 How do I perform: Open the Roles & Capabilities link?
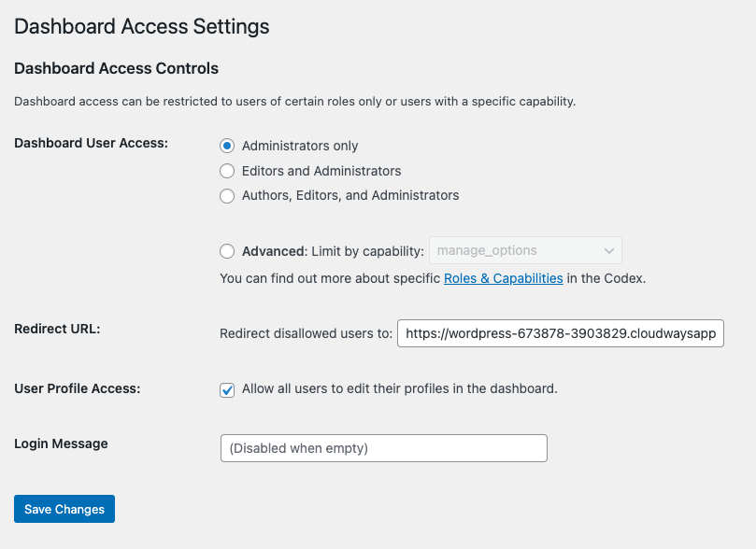pos(504,278)
